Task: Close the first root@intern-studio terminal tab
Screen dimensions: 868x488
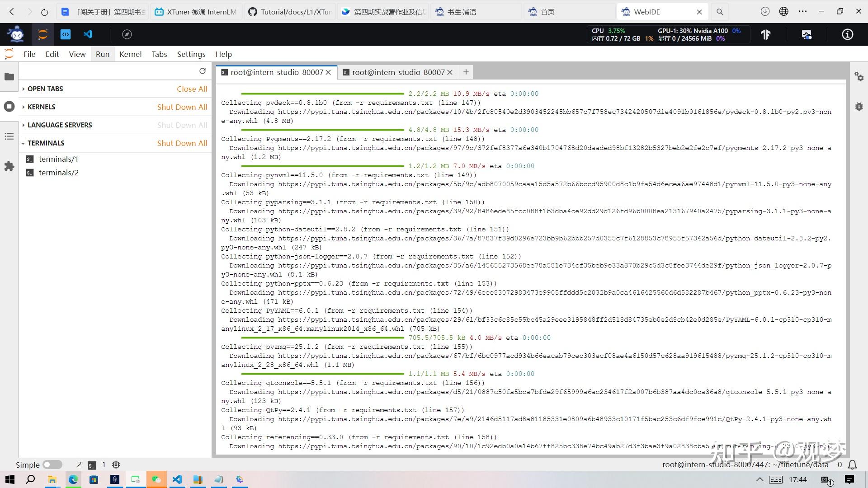Action: 329,72
